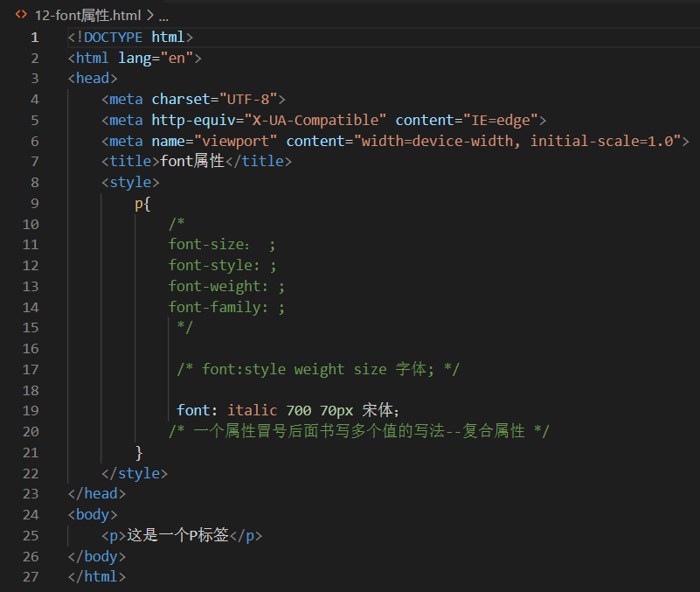Click the opening style tag

(x=130, y=183)
